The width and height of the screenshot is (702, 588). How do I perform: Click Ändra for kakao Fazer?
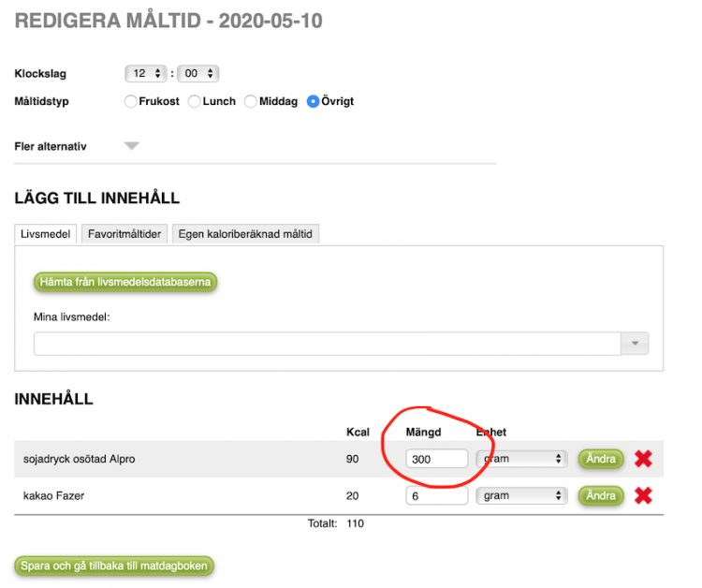[x=601, y=495]
